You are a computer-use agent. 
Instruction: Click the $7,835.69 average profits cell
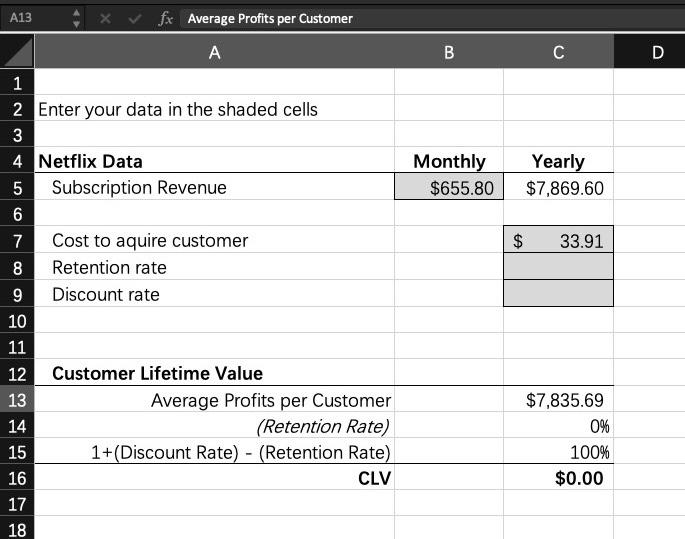pos(558,400)
